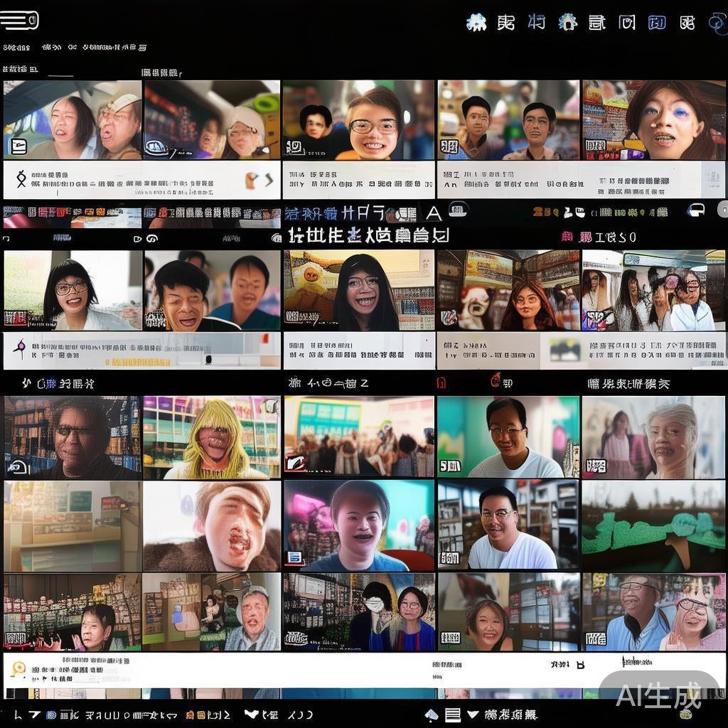Click the spade icon in the bottom bar
728x728 pixels.
[x=431, y=714]
